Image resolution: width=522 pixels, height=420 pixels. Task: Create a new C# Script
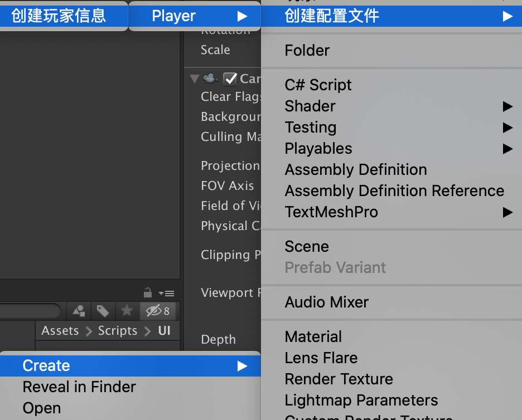coord(318,85)
